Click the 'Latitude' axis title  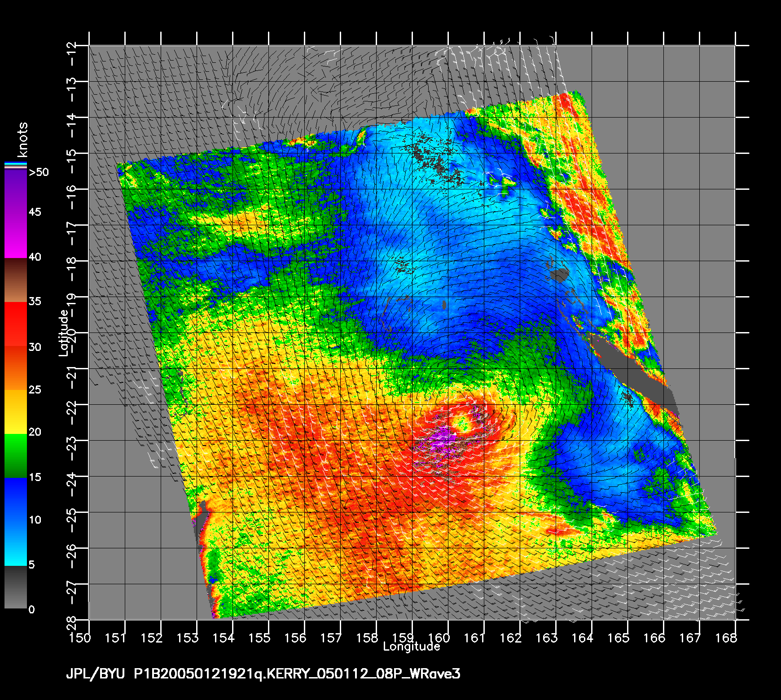(64, 333)
